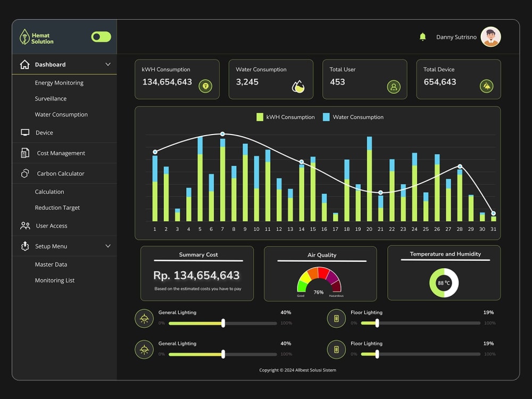Adjust the second General Lighting slider handle
The image size is (532, 399).
[x=223, y=354]
